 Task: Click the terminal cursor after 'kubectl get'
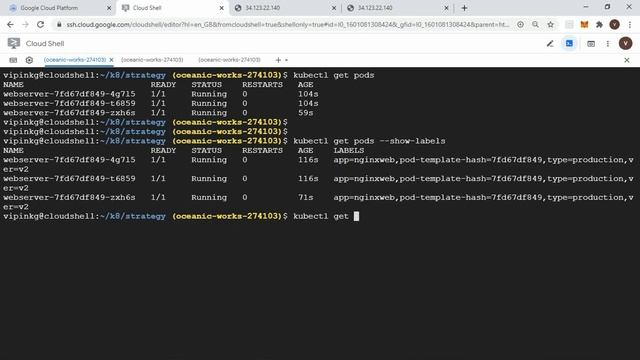point(356,216)
